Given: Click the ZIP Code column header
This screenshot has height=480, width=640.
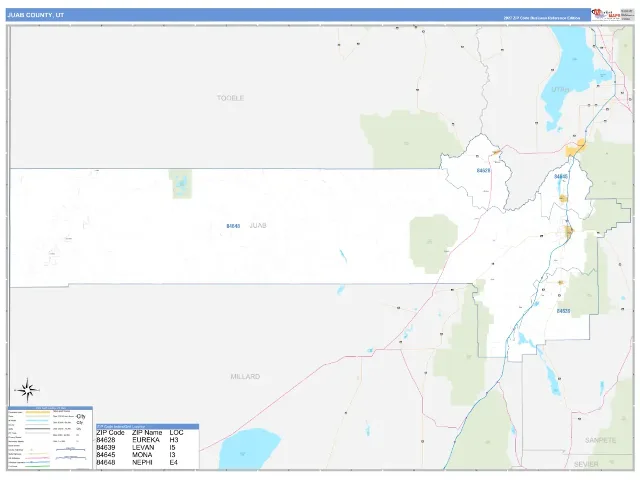Looking at the screenshot, I should pyautogui.click(x=110, y=432).
